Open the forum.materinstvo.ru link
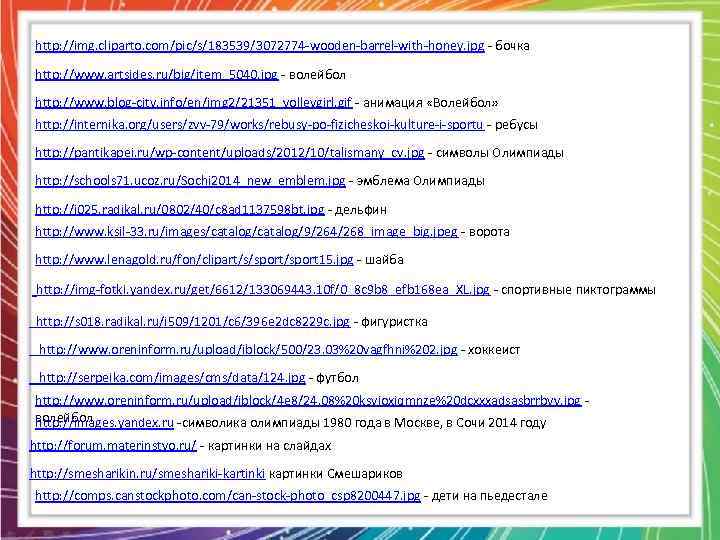The image size is (720, 540). 113,445
